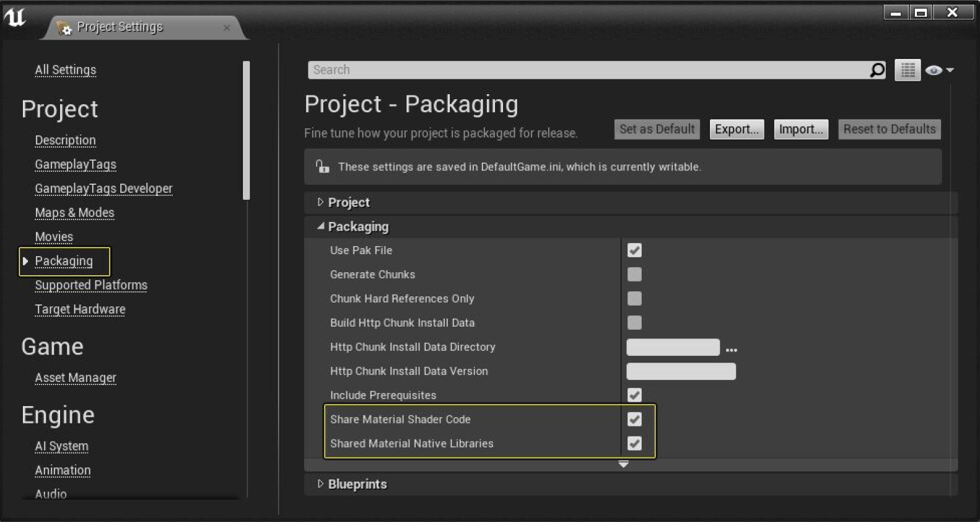Click the lock icon beside DefaultGame.ini notice

(322, 166)
